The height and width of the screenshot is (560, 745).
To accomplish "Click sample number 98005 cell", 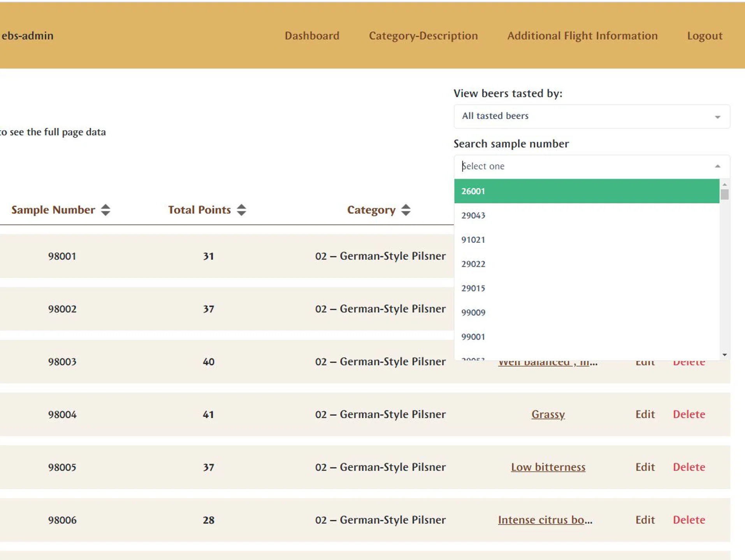I will coord(62,467).
